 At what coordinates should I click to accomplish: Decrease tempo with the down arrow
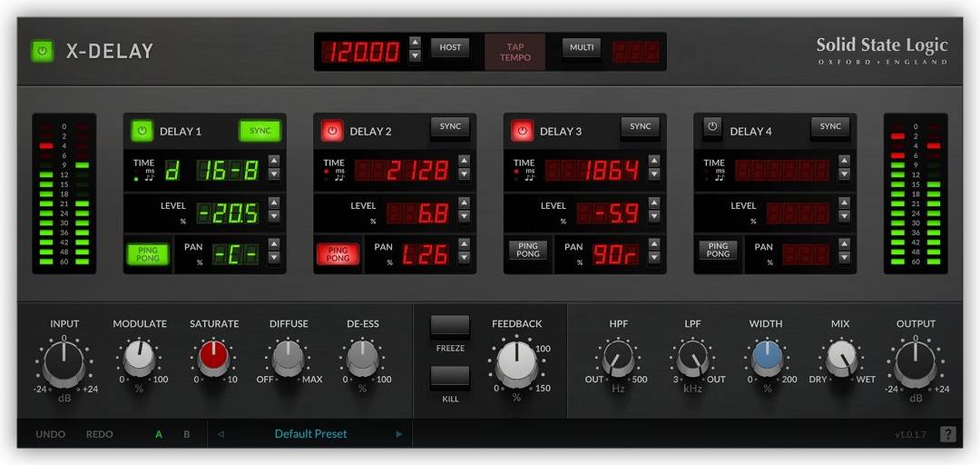415,56
